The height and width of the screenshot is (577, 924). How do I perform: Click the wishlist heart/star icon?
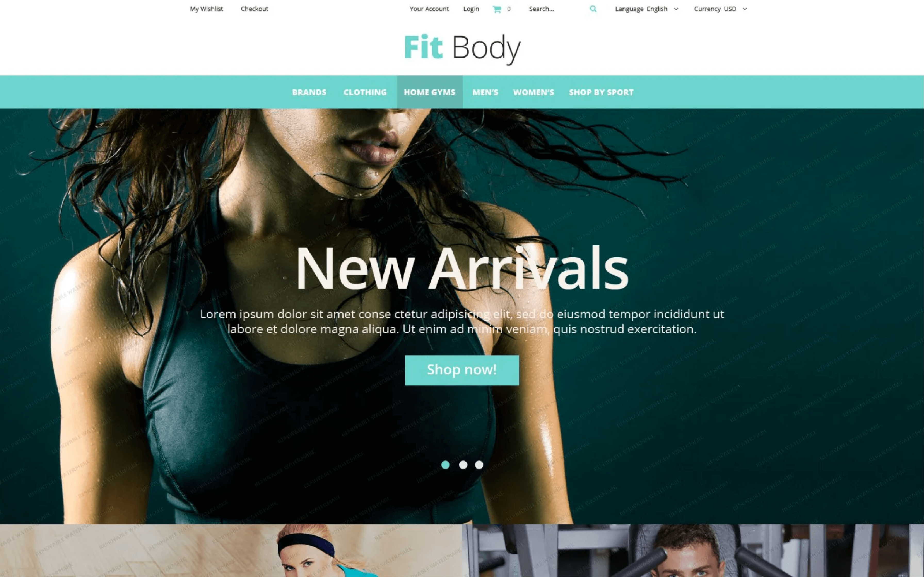click(x=206, y=9)
